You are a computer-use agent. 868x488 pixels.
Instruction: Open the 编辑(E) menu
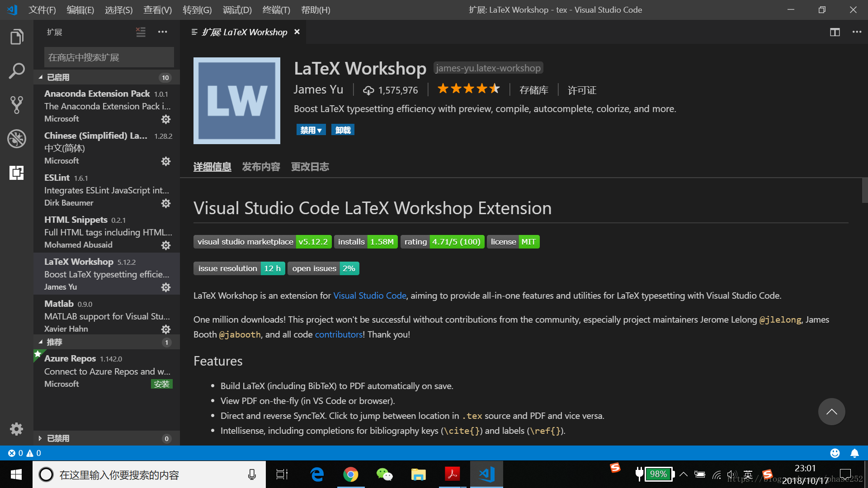80,10
